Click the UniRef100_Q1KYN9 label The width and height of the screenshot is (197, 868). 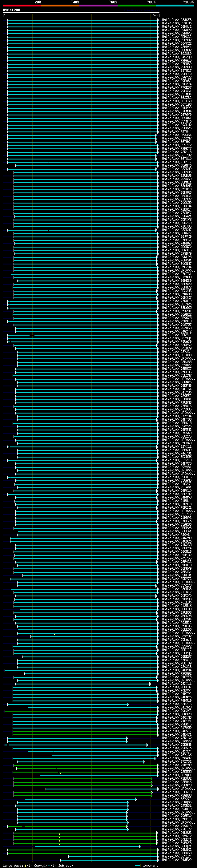click(177, 765)
